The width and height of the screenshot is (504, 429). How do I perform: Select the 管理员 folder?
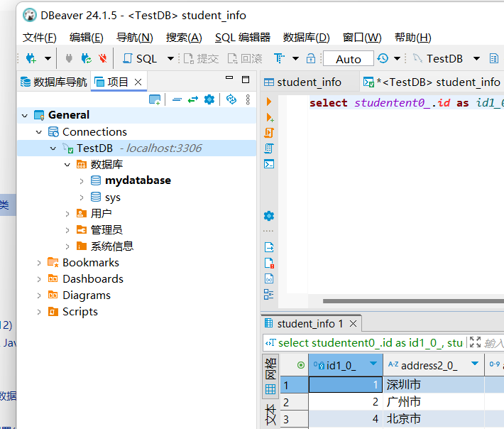pos(106,230)
